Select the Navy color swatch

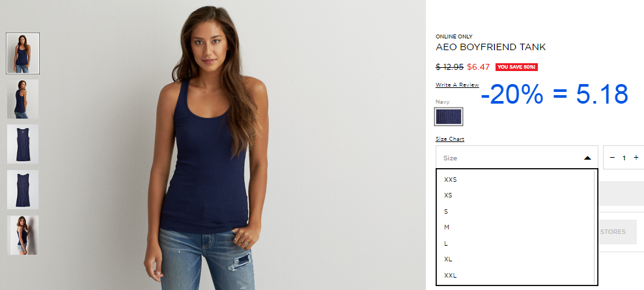pyautogui.click(x=449, y=117)
